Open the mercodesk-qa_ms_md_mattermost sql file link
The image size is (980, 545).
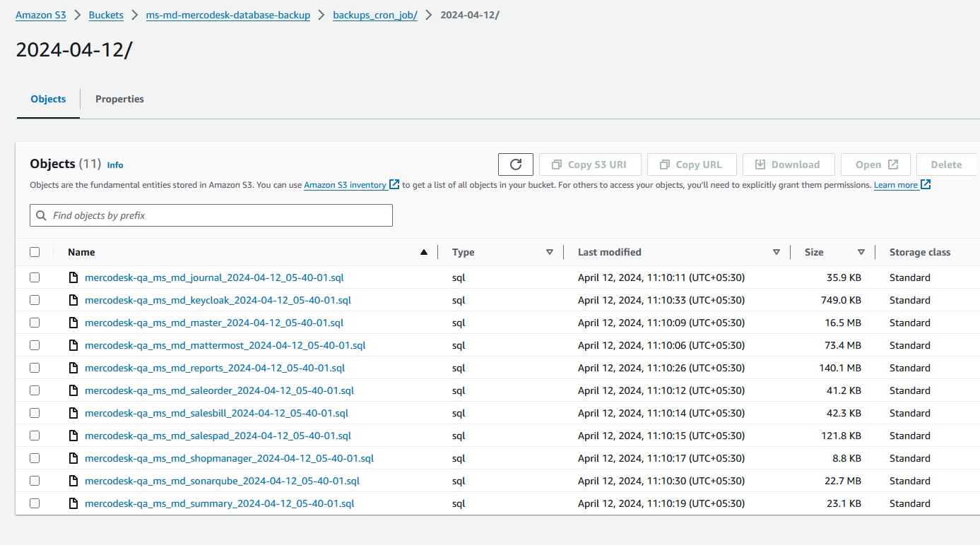(x=225, y=345)
